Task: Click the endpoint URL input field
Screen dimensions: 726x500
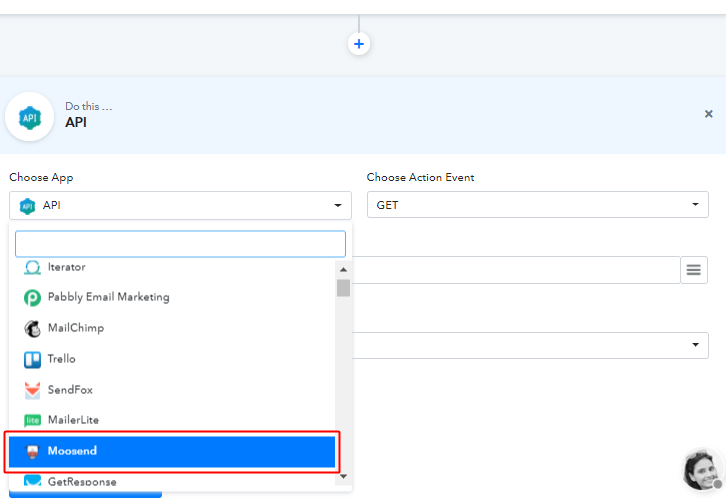Action: 516,270
